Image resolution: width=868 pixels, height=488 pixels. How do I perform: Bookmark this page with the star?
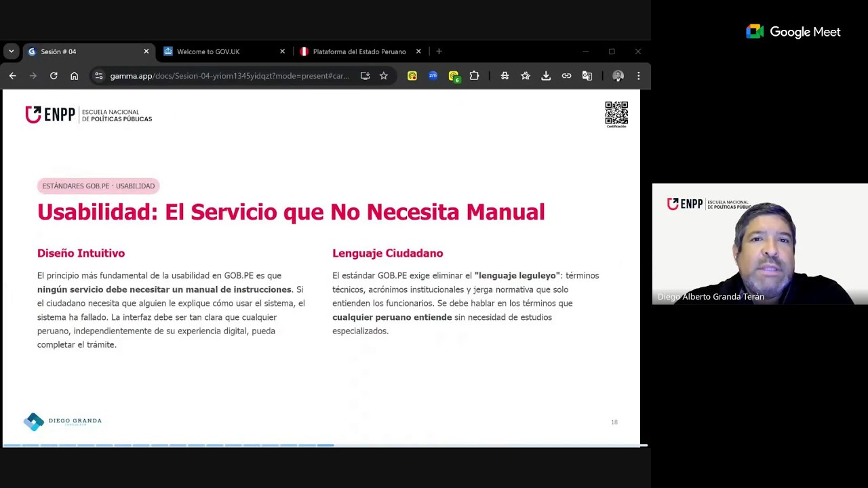tap(384, 76)
